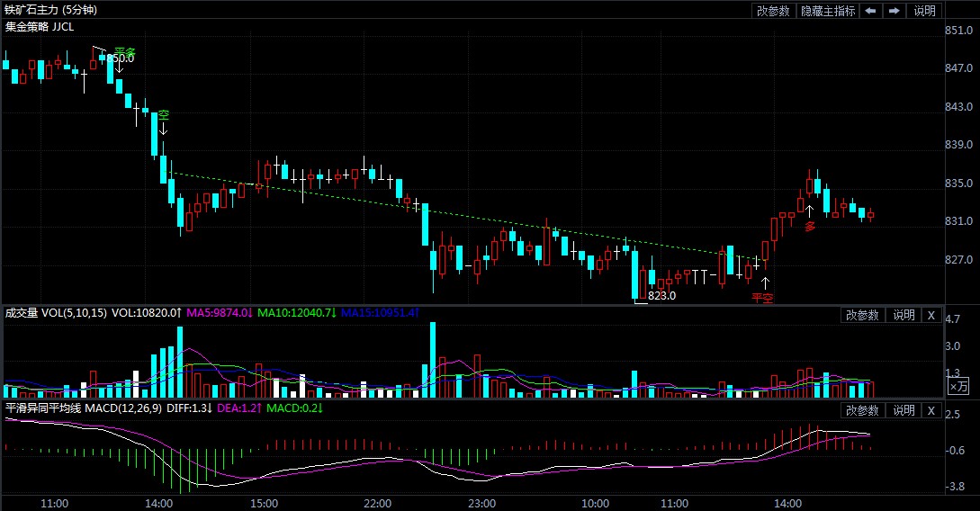Close the MACD panel with X
The width and height of the screenshot is (980, 511).
coord(931,410)
